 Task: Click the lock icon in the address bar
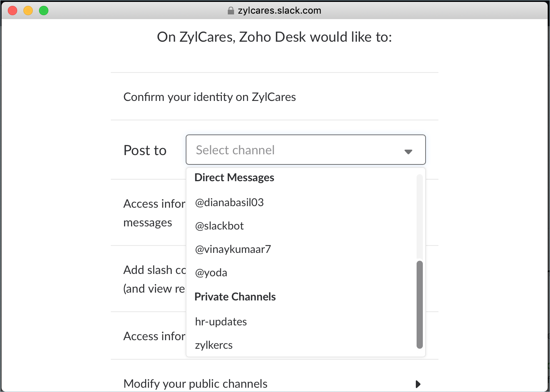[231, 11]
